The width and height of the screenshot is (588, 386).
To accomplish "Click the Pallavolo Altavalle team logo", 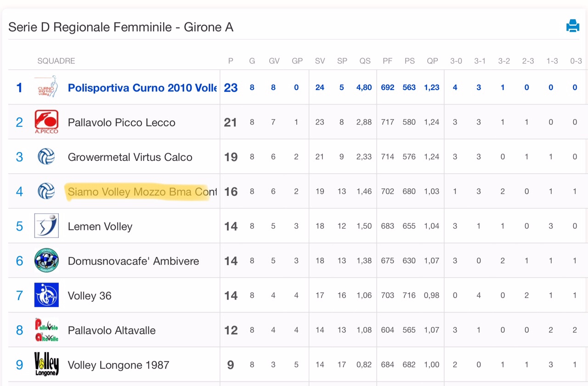I will tap(46, 330).
